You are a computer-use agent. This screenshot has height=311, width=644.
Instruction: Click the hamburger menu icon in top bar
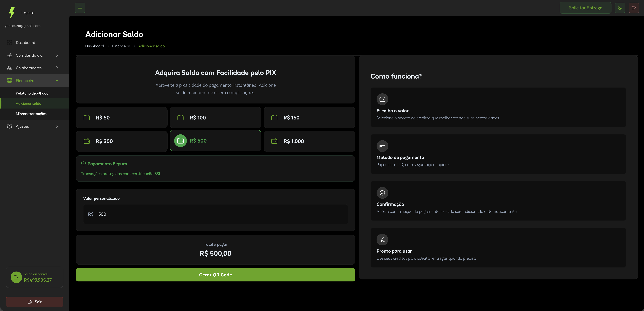tap(80, 8)
